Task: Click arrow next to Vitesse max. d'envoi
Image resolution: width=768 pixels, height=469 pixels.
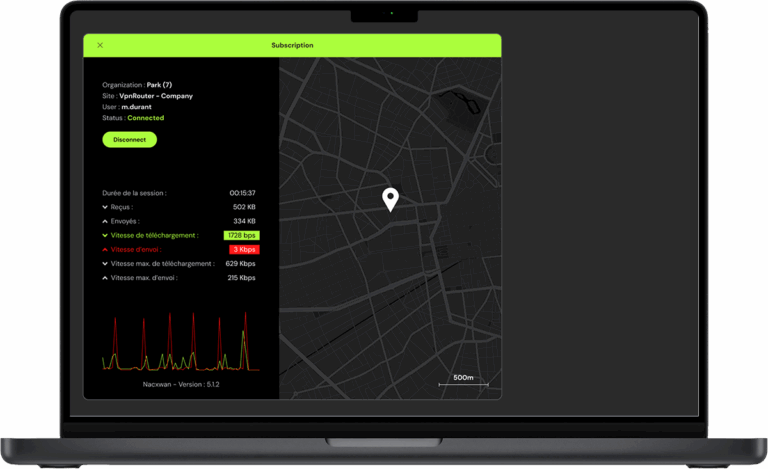Action: pos(105,278)
